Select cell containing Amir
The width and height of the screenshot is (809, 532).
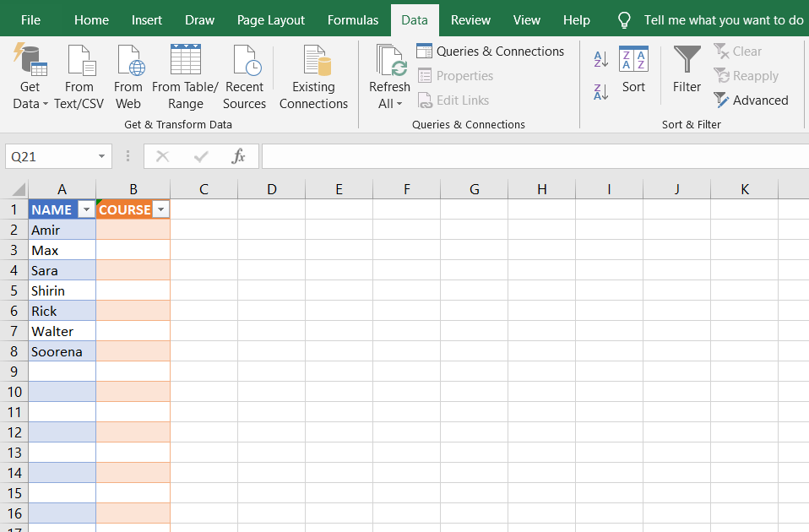(x=62, y=230)
